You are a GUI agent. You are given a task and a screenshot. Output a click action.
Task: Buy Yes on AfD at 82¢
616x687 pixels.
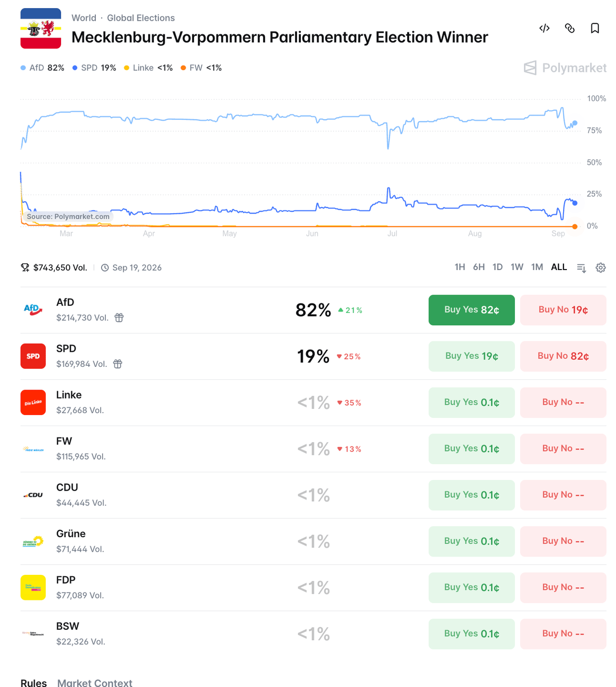click(472, 310)
